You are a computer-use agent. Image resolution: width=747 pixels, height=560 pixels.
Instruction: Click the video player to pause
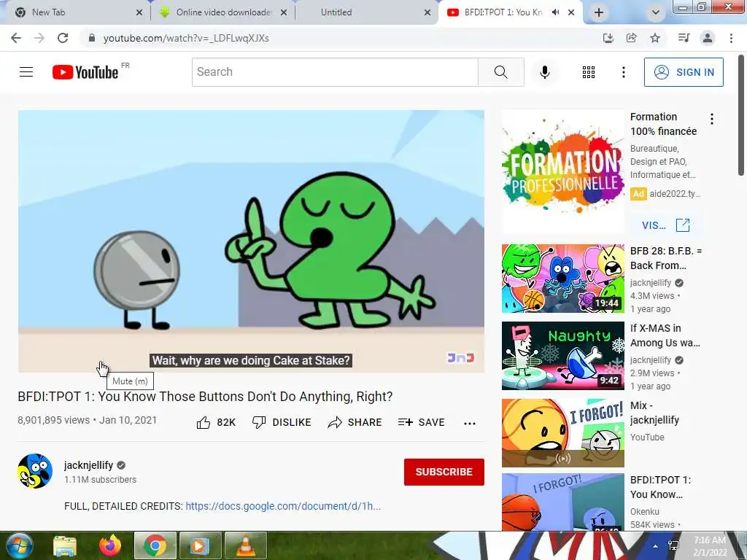point(251,241)
